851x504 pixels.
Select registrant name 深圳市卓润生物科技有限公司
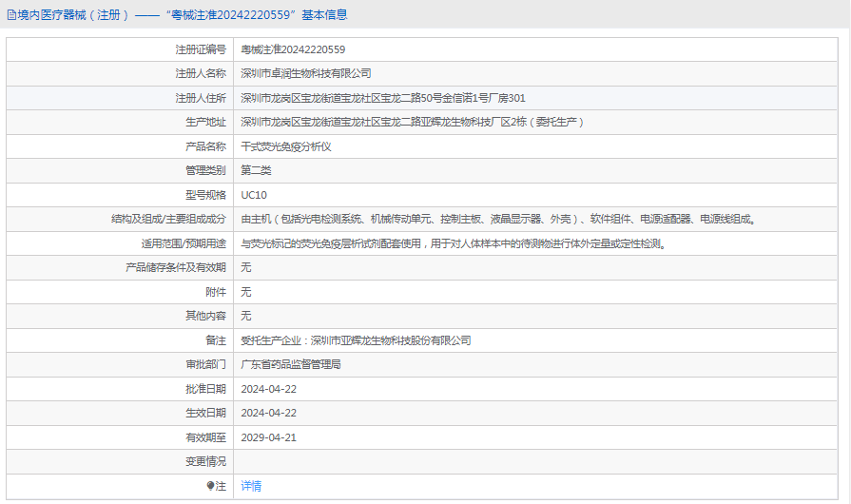[306, 73]
